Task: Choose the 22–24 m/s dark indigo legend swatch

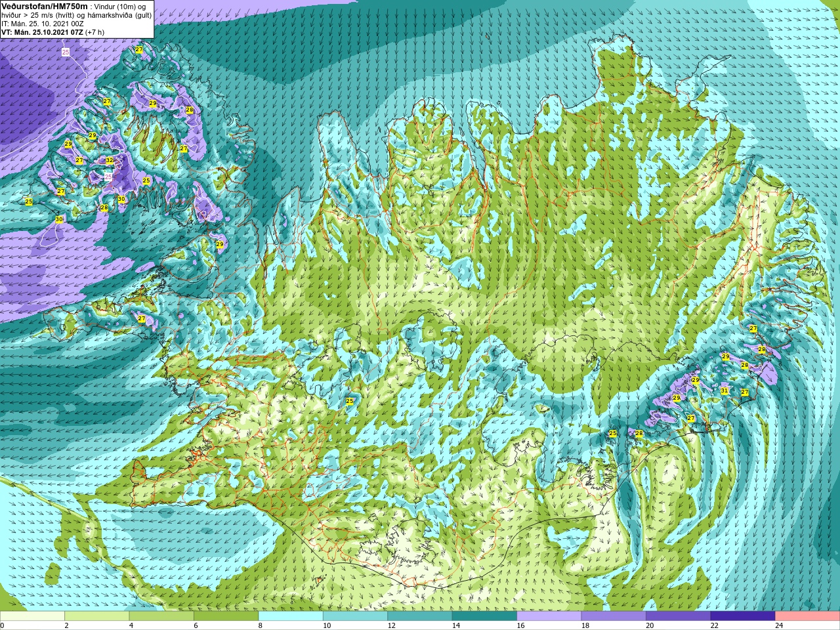Action: click(x=743, y=616)
